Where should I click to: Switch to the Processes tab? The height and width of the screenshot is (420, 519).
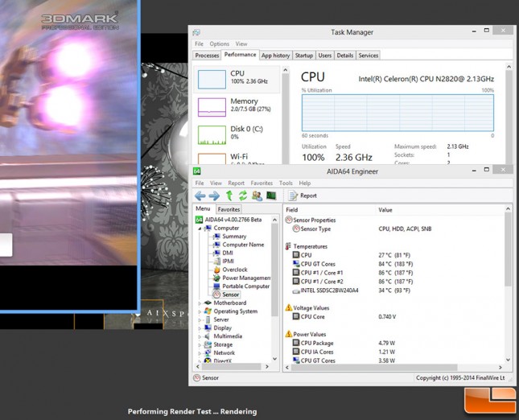click(x=207, y=56)
